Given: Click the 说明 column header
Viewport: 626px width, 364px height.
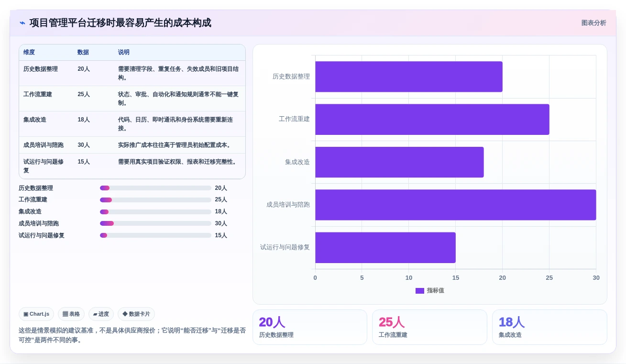Looking at the screenshot, I should pos(124,52).
